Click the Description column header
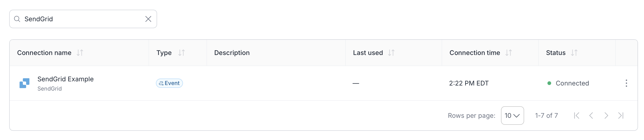644x140 pixels. click(x=232, y=53)
